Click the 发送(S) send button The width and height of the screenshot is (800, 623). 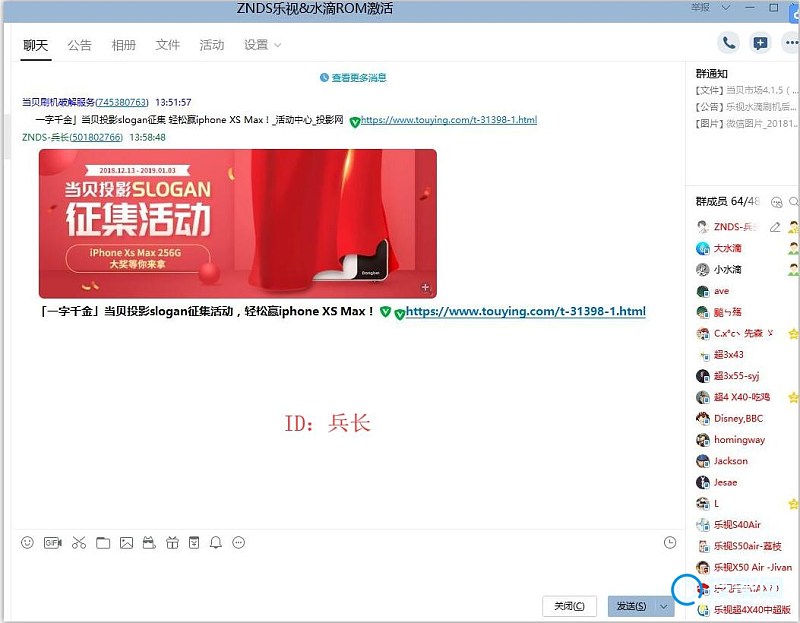click(x=632, y=606)
